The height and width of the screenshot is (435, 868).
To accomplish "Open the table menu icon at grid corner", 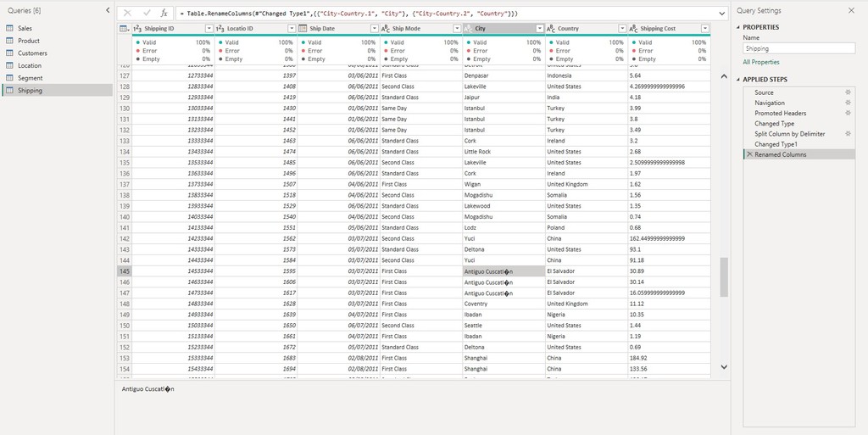I will (125, 28).
